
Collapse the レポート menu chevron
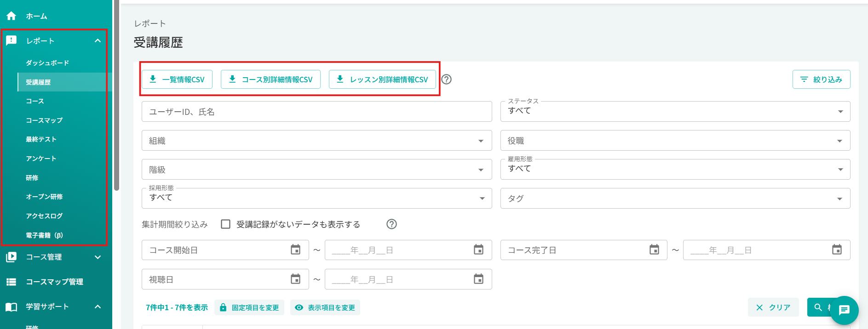click(x=98, y=41)
